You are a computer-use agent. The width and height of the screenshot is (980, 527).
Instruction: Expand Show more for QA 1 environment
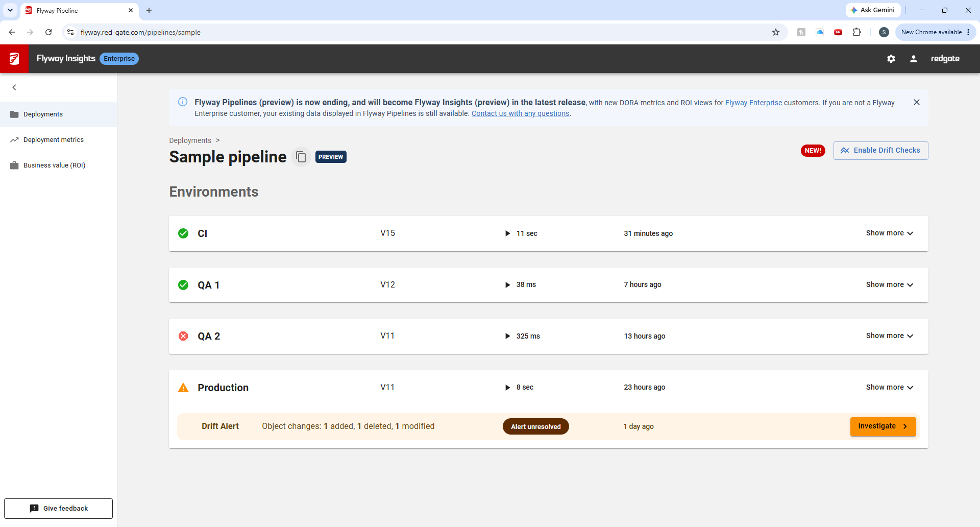coord(890,285)
